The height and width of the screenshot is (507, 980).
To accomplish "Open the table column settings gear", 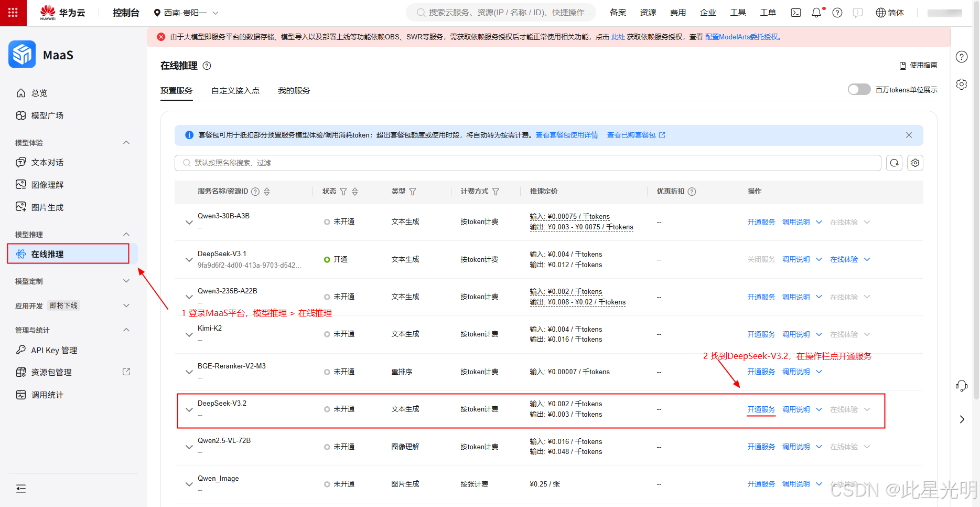I will [915, 163].
